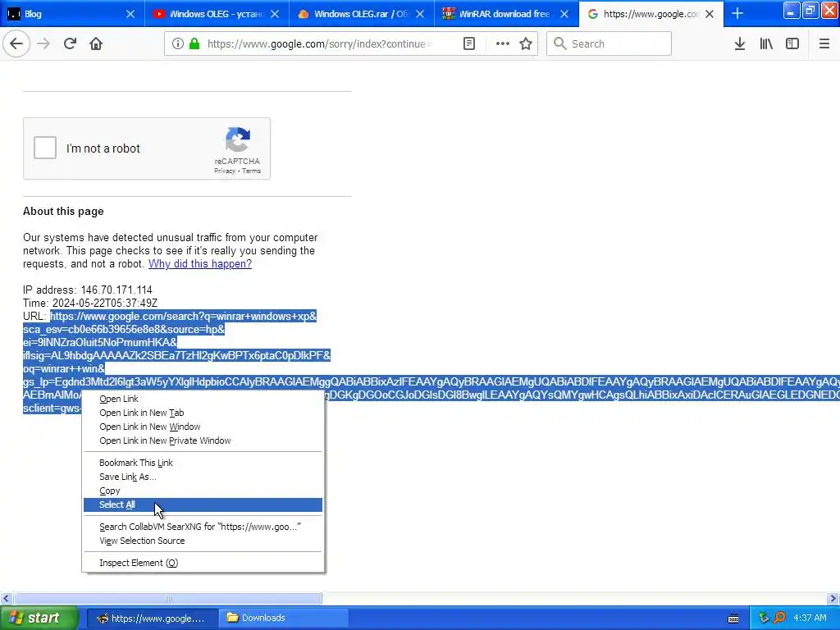The image size is (840, 630).
Task: Click the Firefox google.com taskbar button
Action: 152,619
